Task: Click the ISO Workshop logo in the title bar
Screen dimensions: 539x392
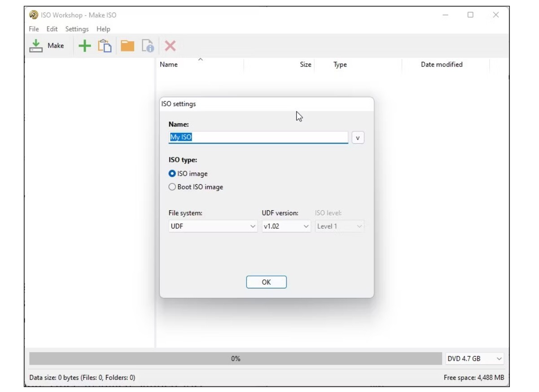Action: [33, 15]
